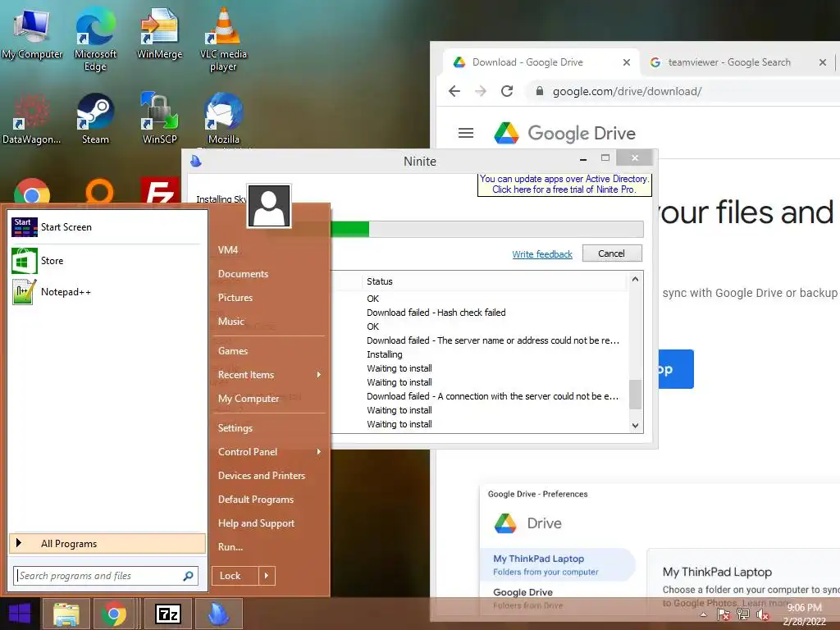This screenshot has height=630, width=840.
Task: Click Write feedback link
Action: point(542,254)
